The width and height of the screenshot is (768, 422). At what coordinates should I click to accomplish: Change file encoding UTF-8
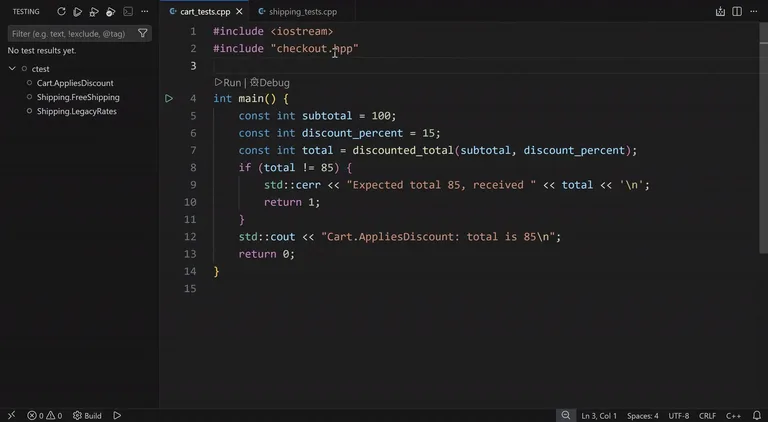[678, 416]
